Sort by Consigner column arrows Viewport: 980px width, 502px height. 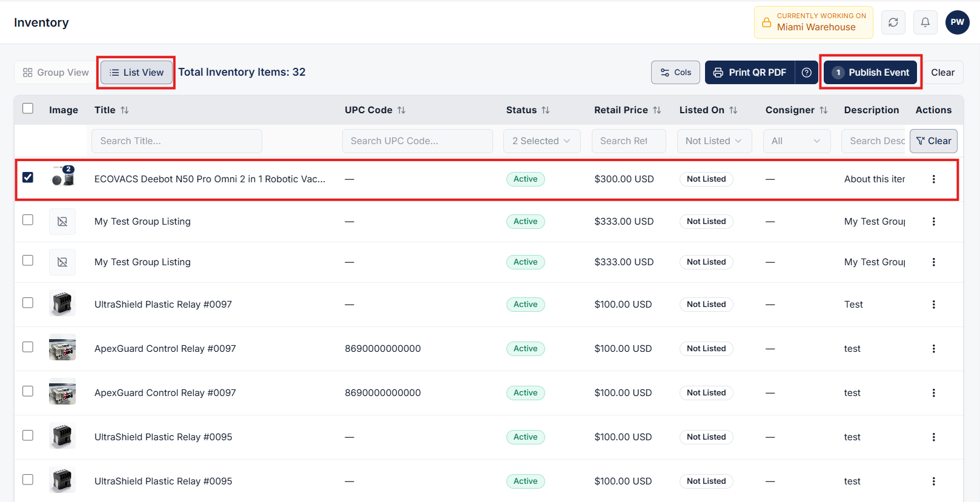(x=824, y=110)
